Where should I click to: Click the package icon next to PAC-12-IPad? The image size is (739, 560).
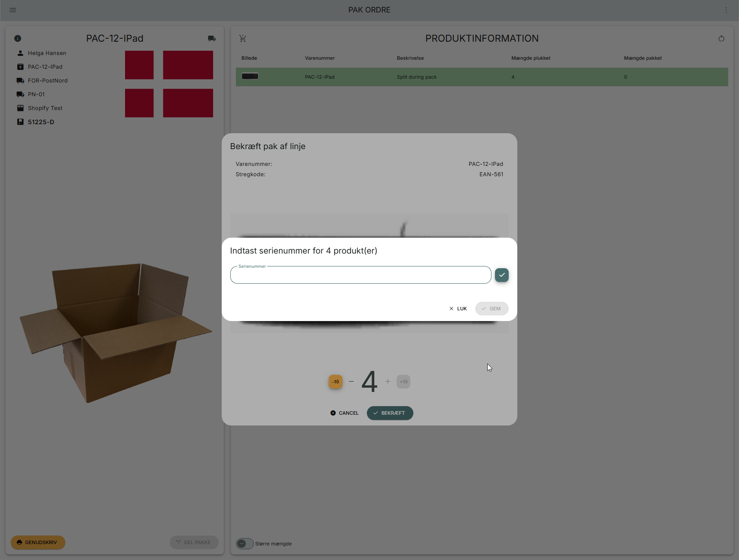pyautogui.click(x=20, y=67)
